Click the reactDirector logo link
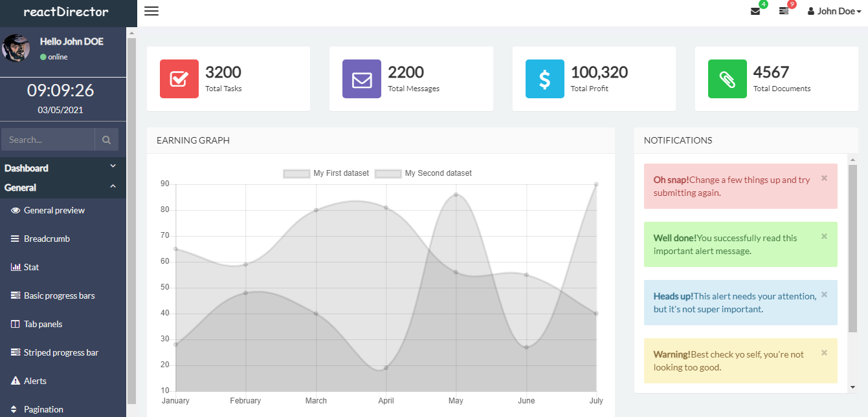The width and height of the screenshot is (868, 417). click(x=66, y=12)
